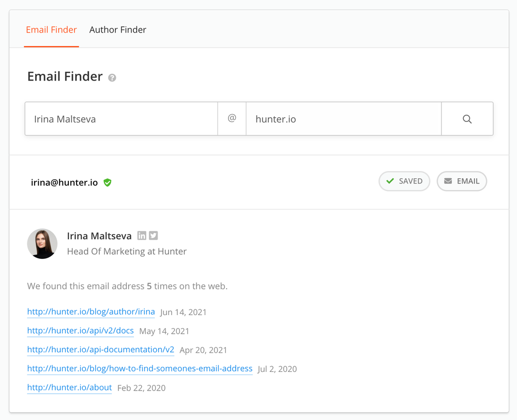
Task: Click Irina Maltseva's profile photo
Action: [42, 244]
